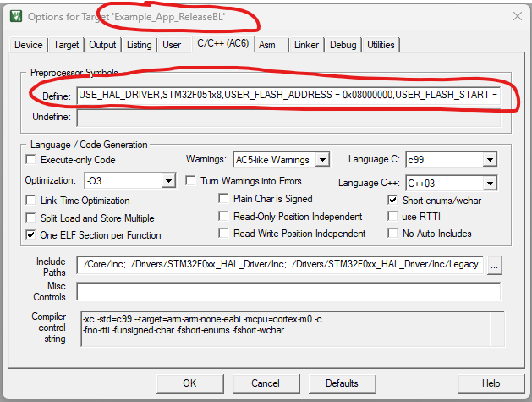Focus the Misc Controls text field
The width and height of the screenshot is (532, 402).
point(288,292)
